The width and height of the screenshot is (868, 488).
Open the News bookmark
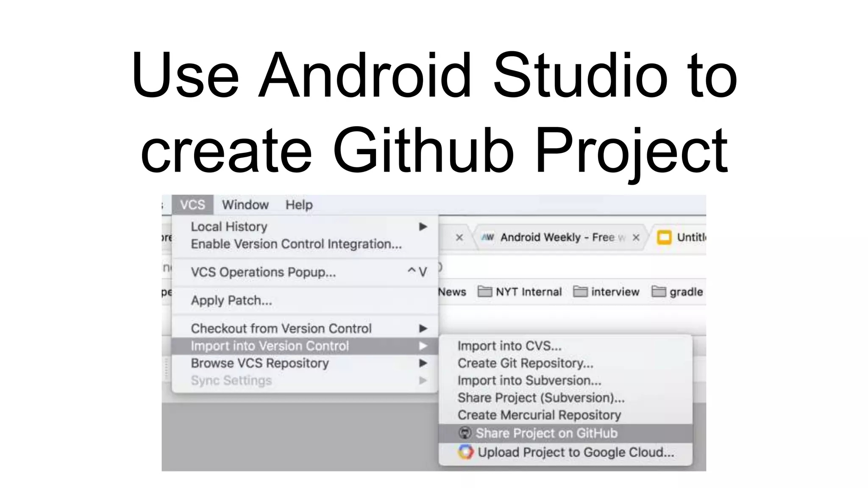pyautogui.click(x=452, y=292)
